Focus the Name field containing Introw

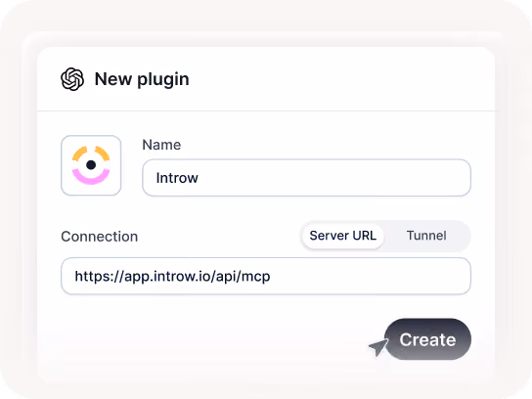(306, 178)
